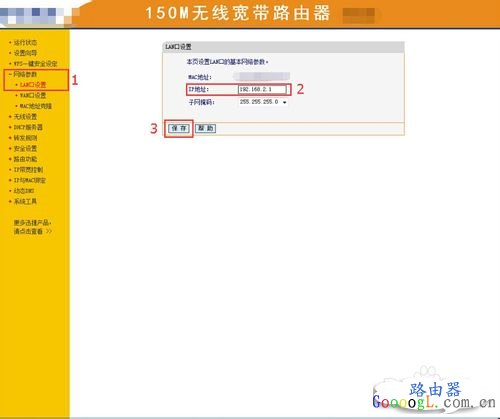Viewport: 500px width, 419px height.
Task: Expand 安全设置 menu group
Action: (x=25, y=149)
